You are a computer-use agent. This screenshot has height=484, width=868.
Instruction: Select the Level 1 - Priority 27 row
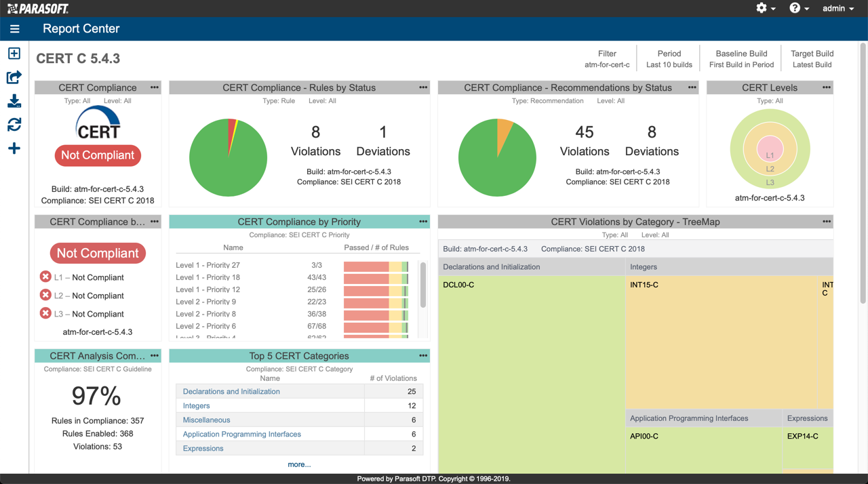pyautogui.click(x=293, y=266)
